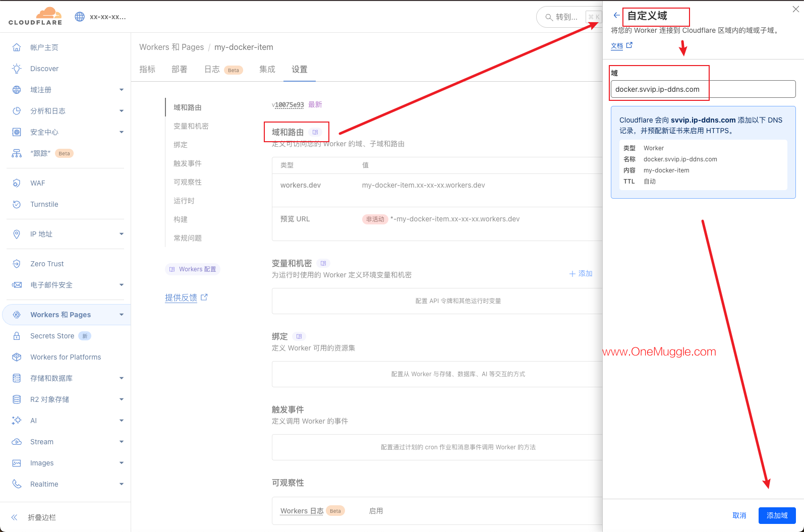This screenshot has height=532, width=804.
Task: Switch to the 日志 Beta tab
Action: point(223,70)
